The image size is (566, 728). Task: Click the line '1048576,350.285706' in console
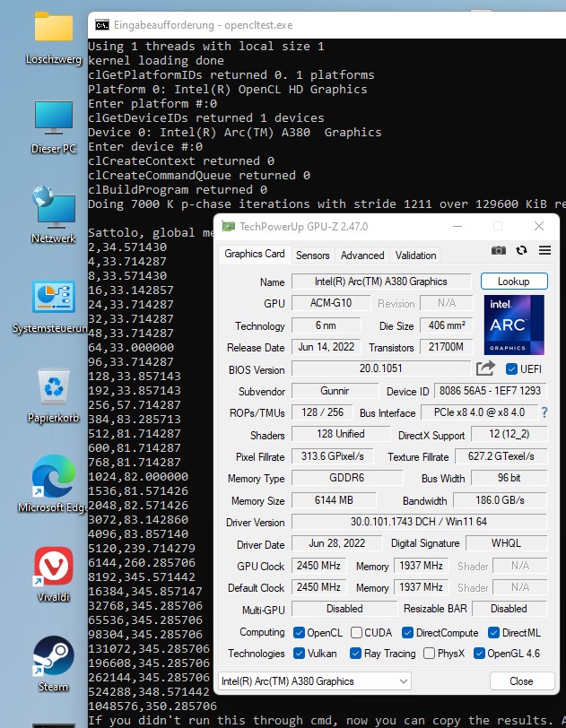pos(152,706)
